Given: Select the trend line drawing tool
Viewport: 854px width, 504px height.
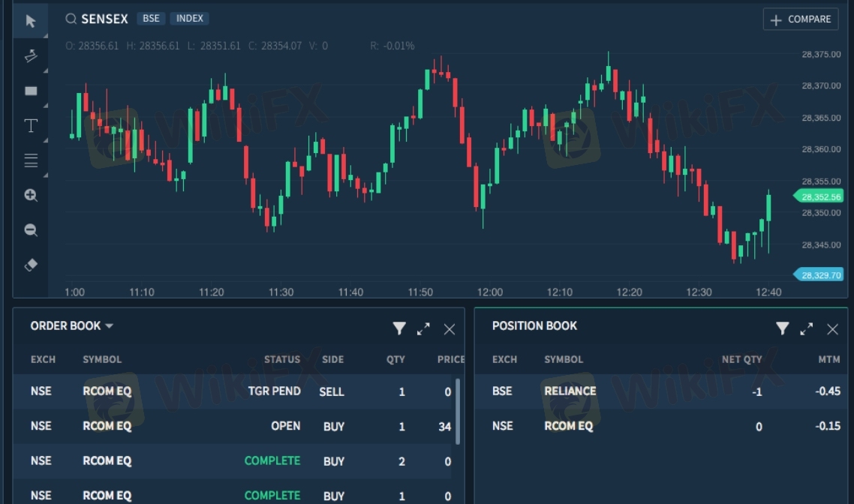Looking at the screenshot, I should point(31,55).
